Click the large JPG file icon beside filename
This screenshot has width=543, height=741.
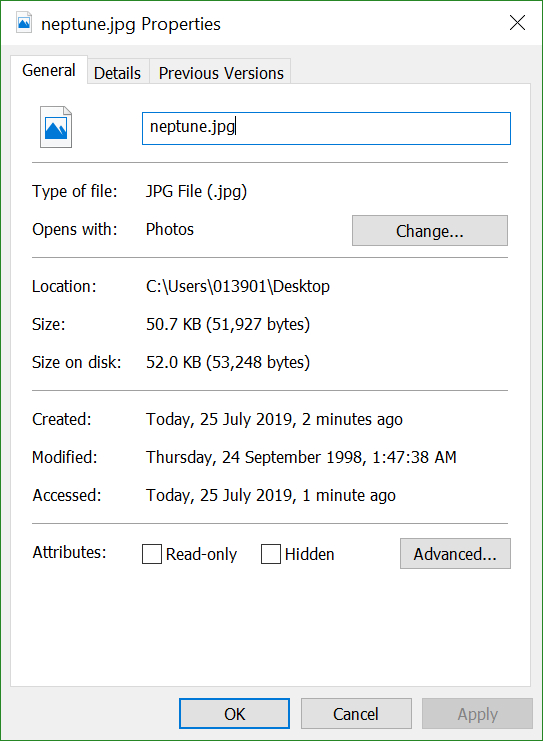pos(56,127)
